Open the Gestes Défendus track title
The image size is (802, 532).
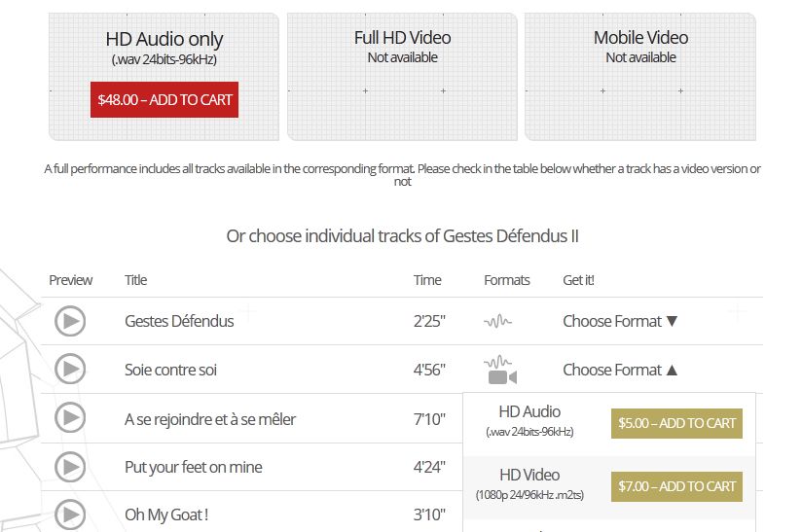coord(179,322)
